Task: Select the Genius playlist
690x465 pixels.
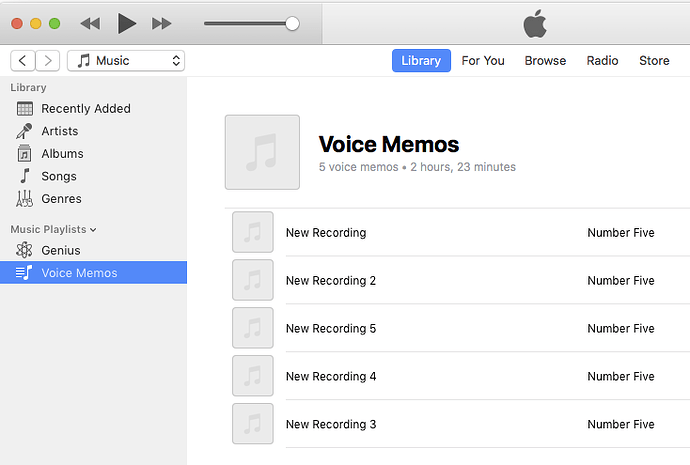Action: tap(93, 250)
